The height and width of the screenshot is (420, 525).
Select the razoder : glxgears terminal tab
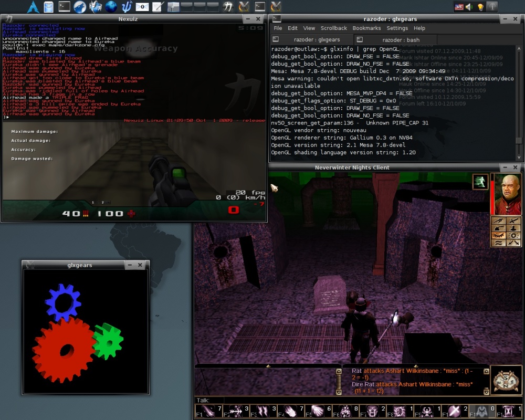point(311,39)
